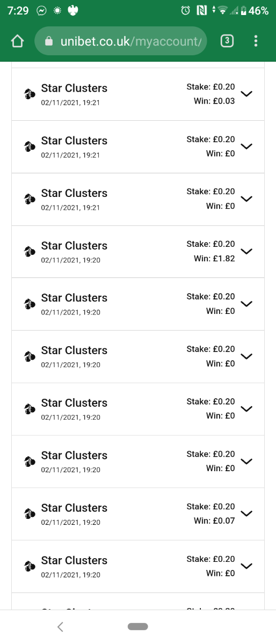
Task: Expand the Star Clusters entry with £0.03 win
Action: (x=246, y=93)
